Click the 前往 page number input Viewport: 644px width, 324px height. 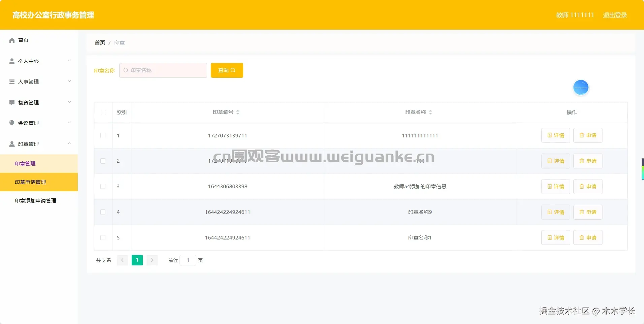point(188,260)
